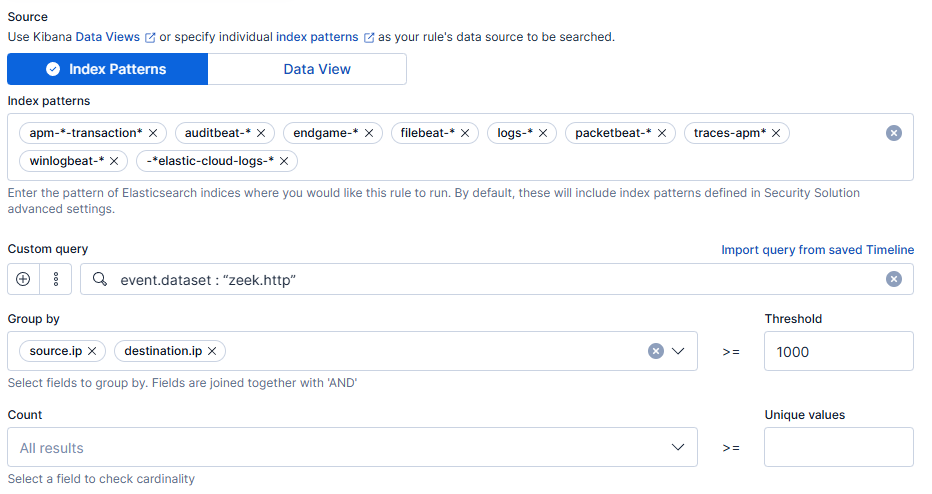This screenshot has height=494, width=932.
Task: Import query from saved Timeline
Action: pos(817,250)
